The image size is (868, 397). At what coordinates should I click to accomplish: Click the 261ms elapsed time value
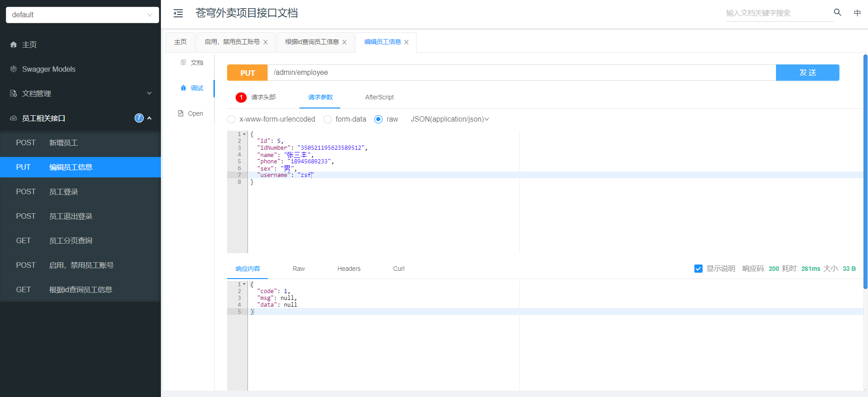810,269
